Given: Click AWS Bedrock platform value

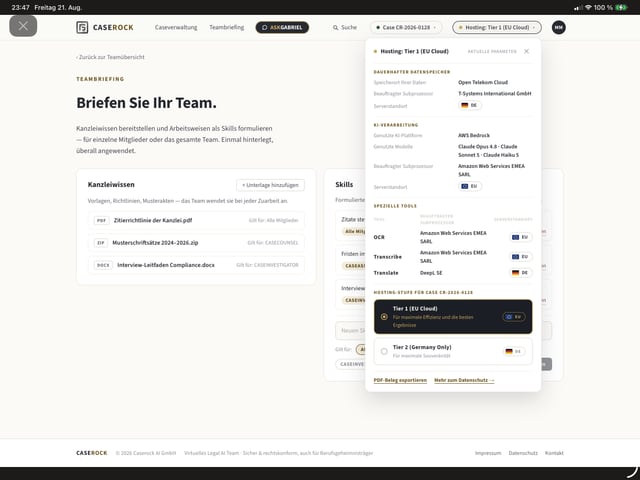Looking at the screenshot, I should [x=474, y=135].
